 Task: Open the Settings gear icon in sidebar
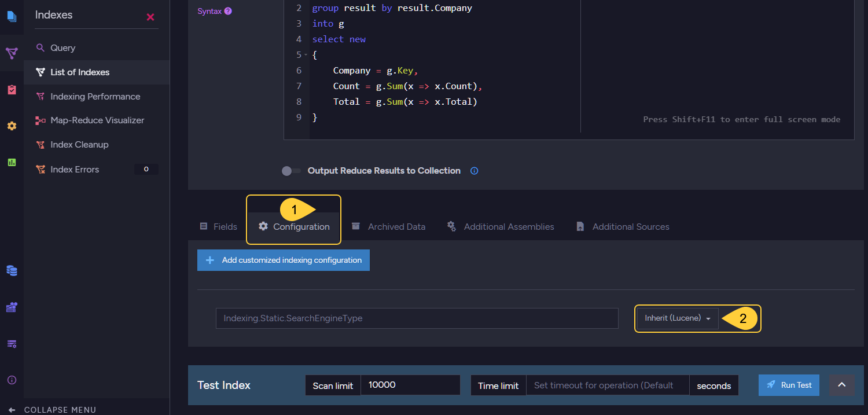click(x=12, y=126)
